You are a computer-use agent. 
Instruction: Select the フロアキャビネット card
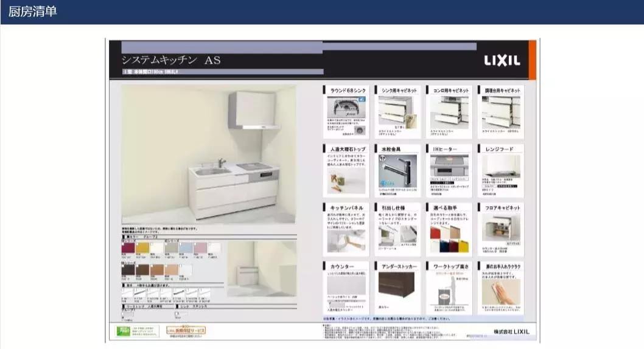pyautogui.click(x=501, y=230)
